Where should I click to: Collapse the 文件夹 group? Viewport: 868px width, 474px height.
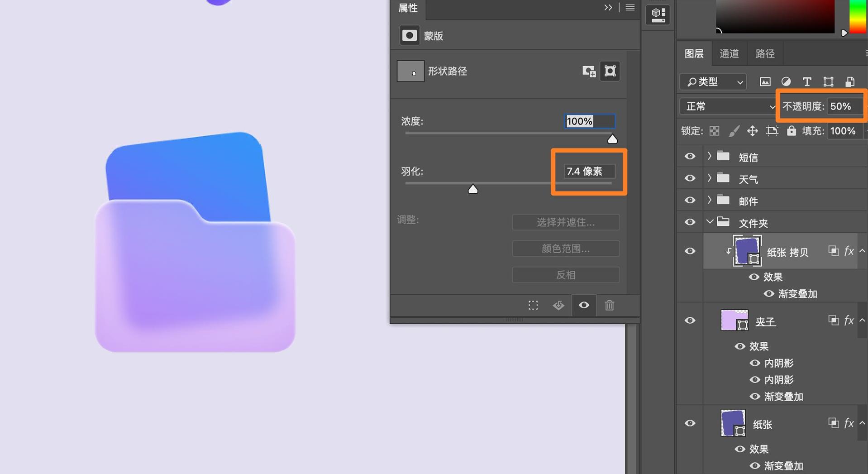711,222
